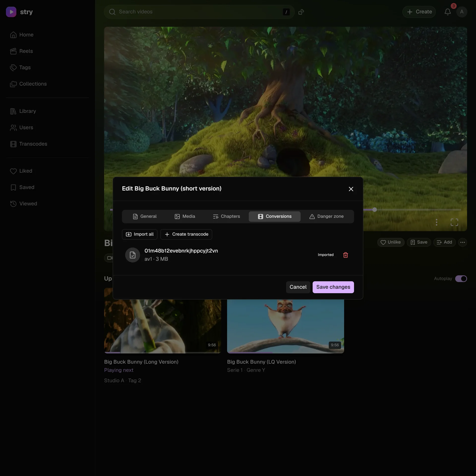The image size is (476, 476).
Task: Close the Edit Big Buck Bunny dialog
Action: click(351, 189)
